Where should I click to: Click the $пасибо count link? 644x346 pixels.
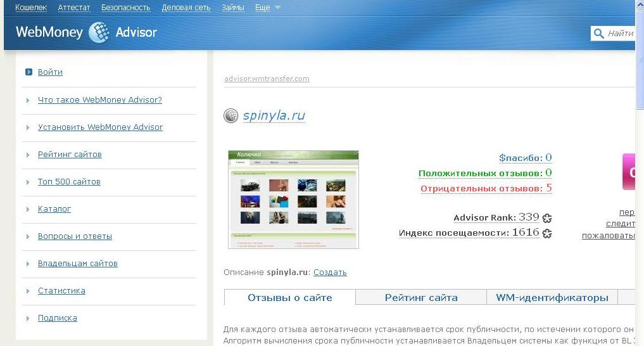[526, 158]
